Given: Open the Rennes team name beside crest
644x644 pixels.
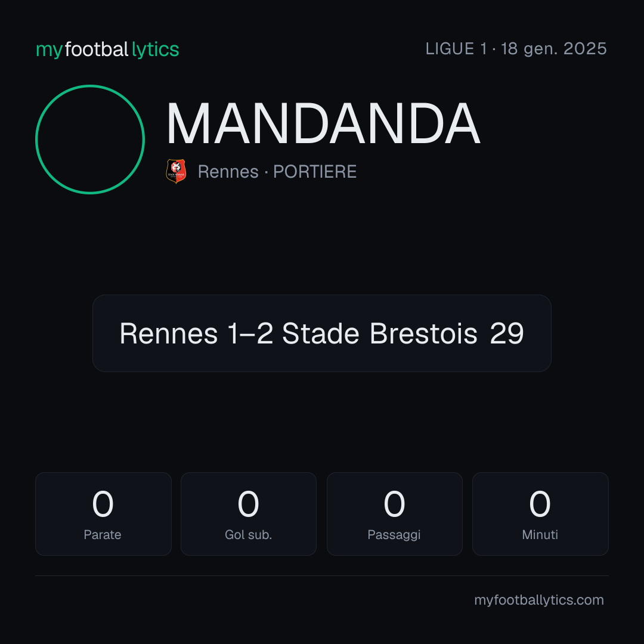Looking at the screenshot, I should click(228, 172).
